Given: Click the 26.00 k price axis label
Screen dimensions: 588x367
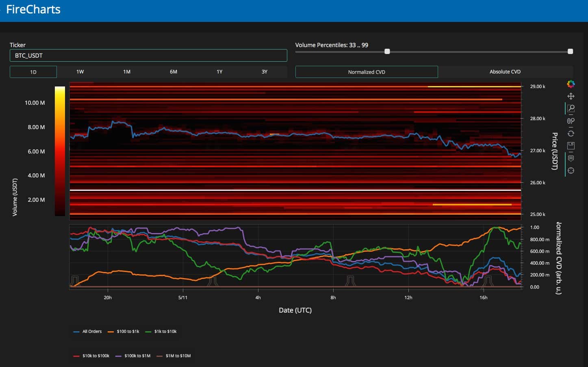Looking at the screenshot, I should (x=538, y=183).
